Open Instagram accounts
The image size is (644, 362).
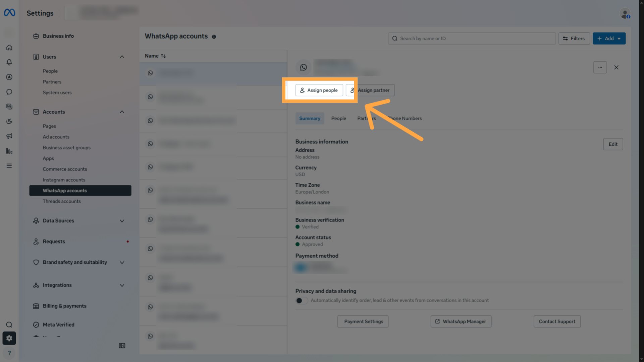64,180
